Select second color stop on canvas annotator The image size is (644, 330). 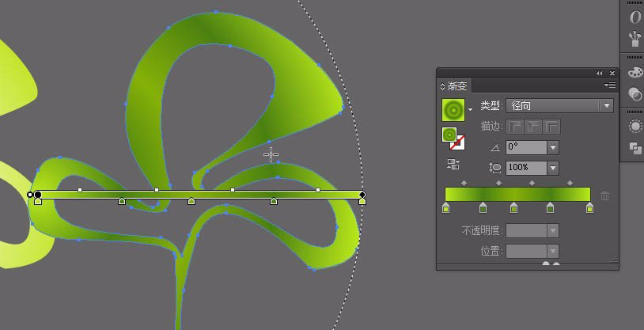pos(122,201)
